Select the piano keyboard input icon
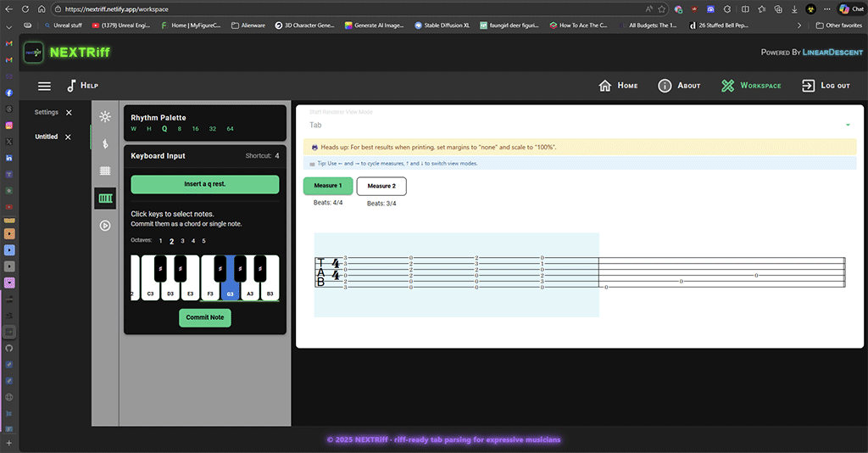Viewport: 868px width, 453px height. (x=105, y=199)
